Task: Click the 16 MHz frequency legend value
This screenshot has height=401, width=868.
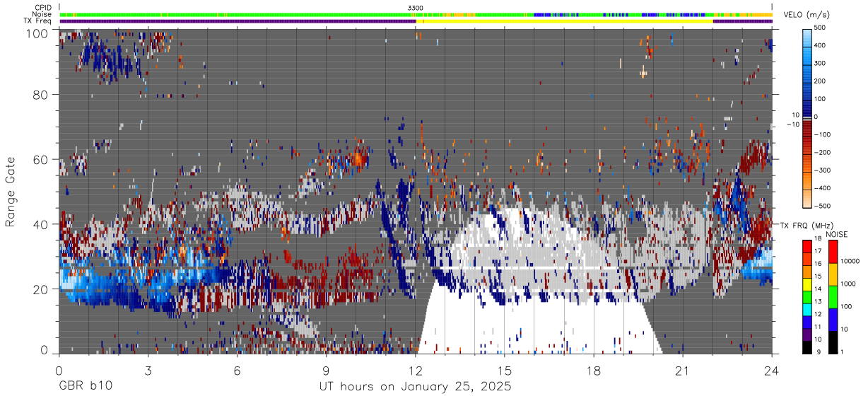Action: click(818, 265)
